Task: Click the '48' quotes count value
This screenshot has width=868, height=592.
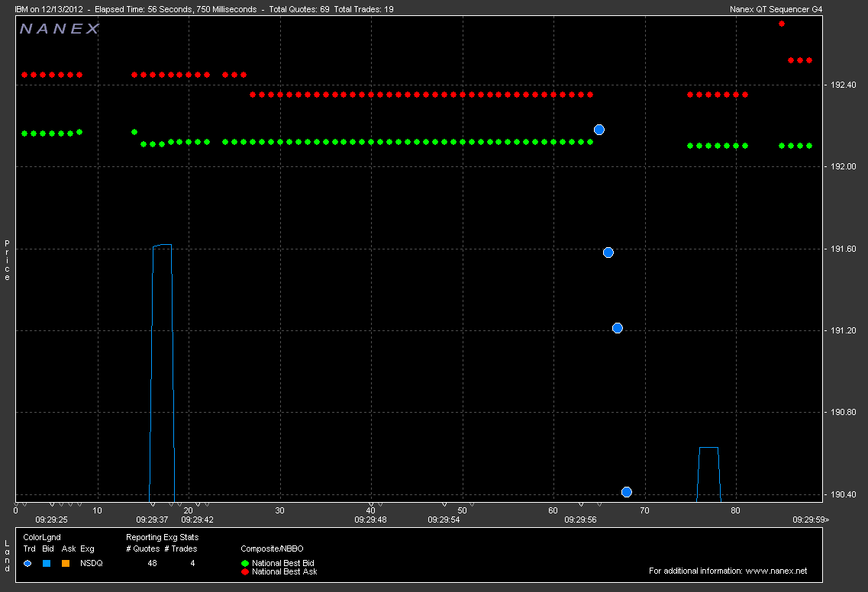Action: click(x=152, y=563)
